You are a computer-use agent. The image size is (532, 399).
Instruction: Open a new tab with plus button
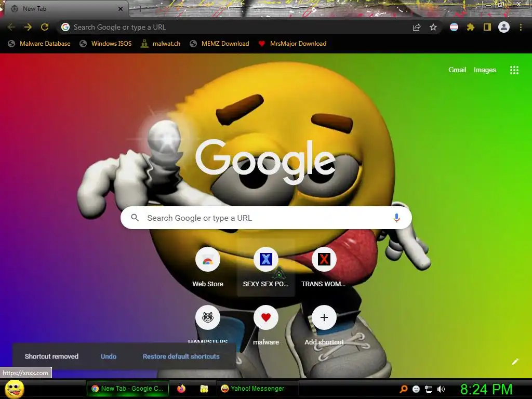(x=140, y=9)
